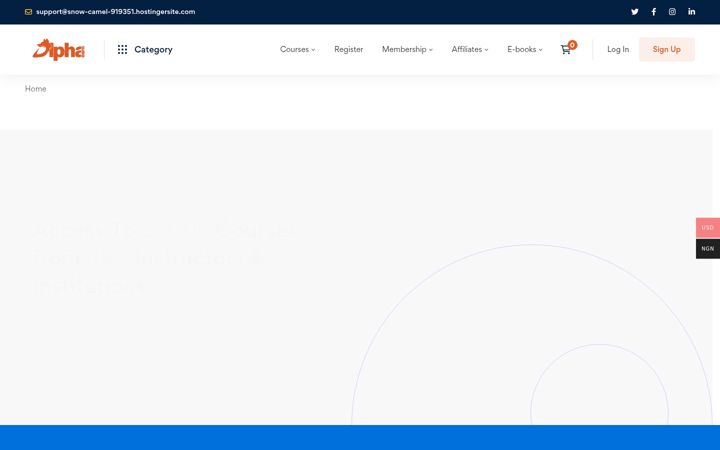Go to the Register page
The image size is (720, 450).
click(349, 49)
